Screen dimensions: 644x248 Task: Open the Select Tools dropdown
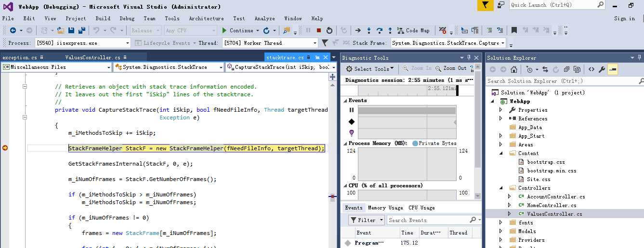[370, 68]
